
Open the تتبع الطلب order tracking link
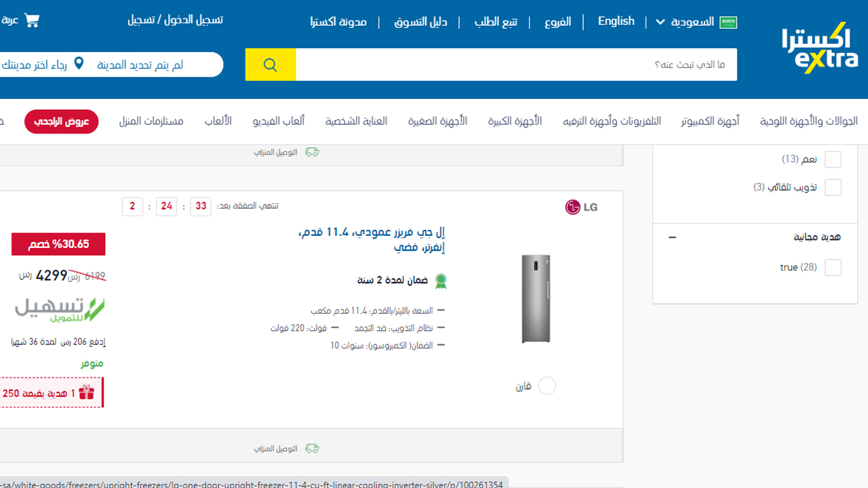[496, 22]
